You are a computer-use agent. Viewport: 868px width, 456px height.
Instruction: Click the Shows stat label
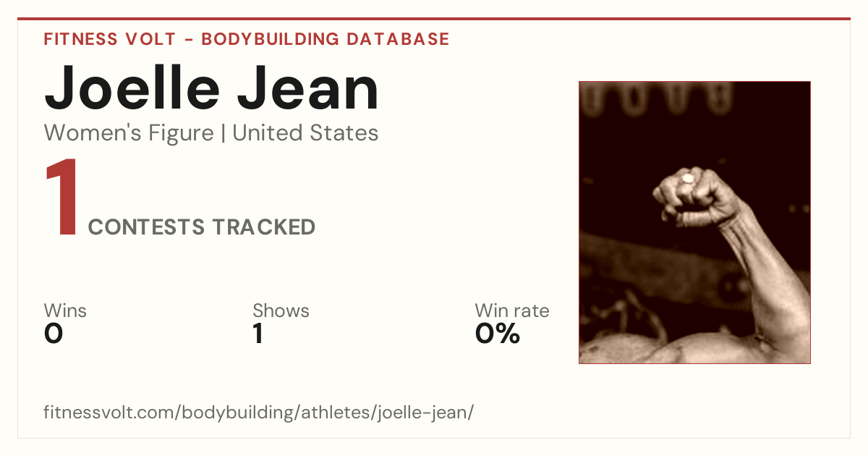(x=281, y=311)
